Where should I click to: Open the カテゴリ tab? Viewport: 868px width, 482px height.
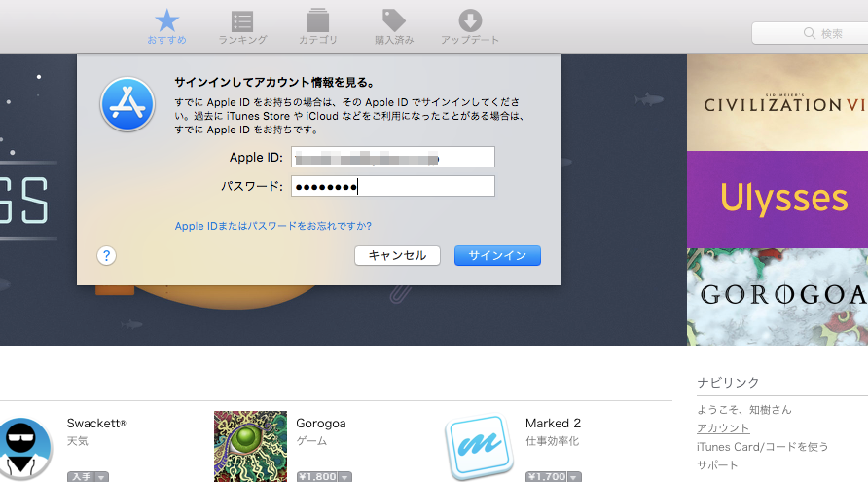318,26
